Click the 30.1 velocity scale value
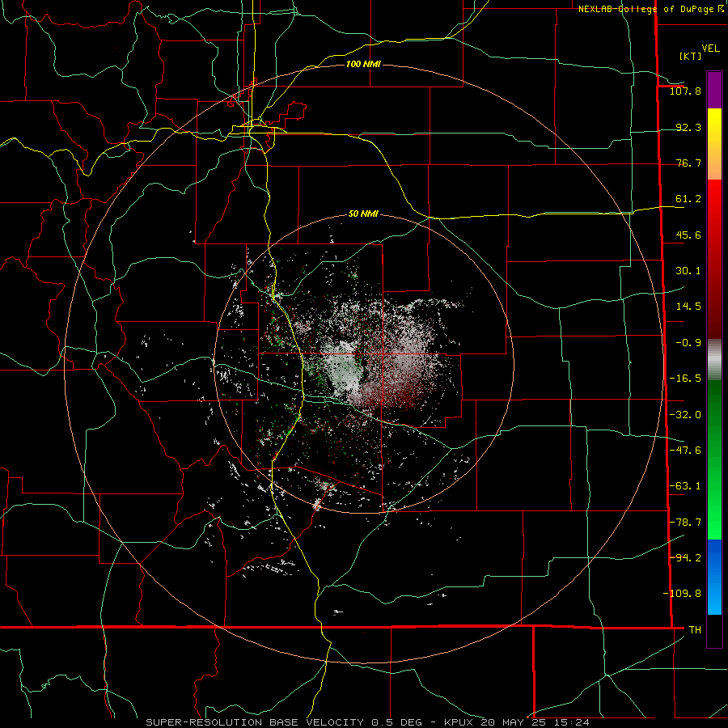 click(x=688, y=271)
